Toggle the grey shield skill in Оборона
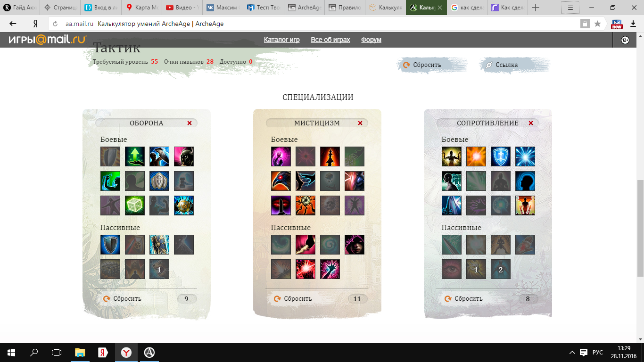 pyautogui.click(x=110, y=156)
